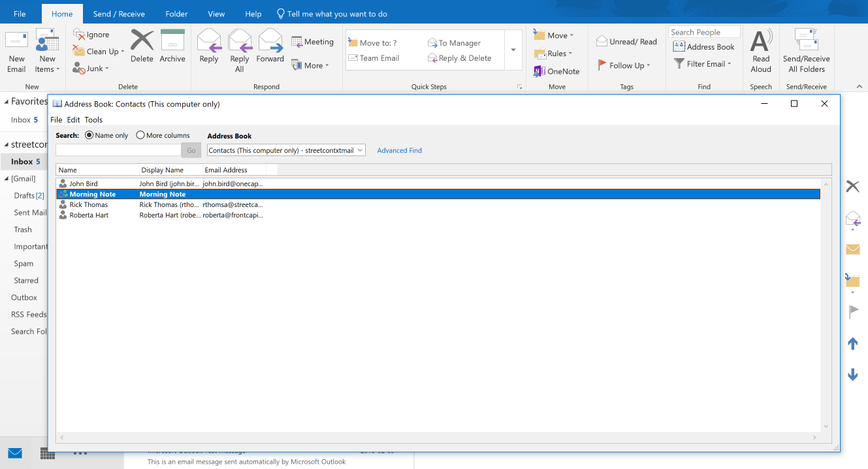Open the Address Book Tools menu
The width and height of the screenshot is (868, 469).
(93, 120)
